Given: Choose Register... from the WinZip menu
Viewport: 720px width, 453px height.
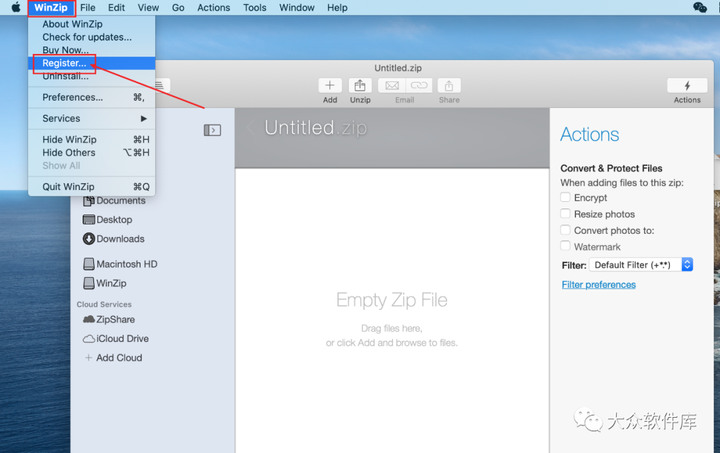Looking at the screenshot, I should coord(91,63).
